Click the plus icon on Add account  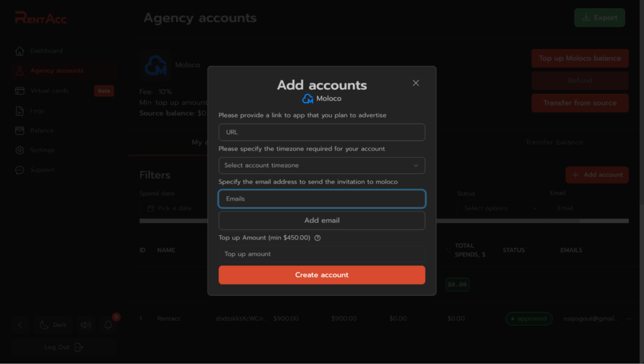point(575,175)
